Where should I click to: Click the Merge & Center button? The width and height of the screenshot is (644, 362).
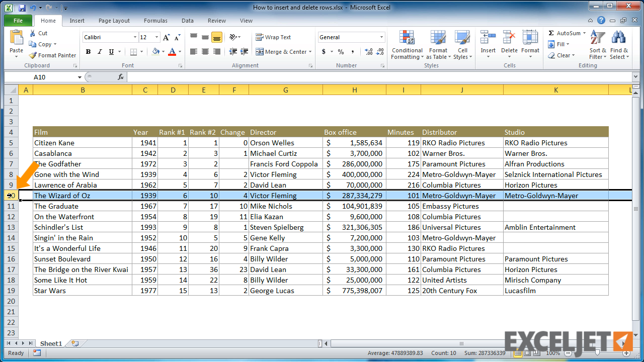281,52
